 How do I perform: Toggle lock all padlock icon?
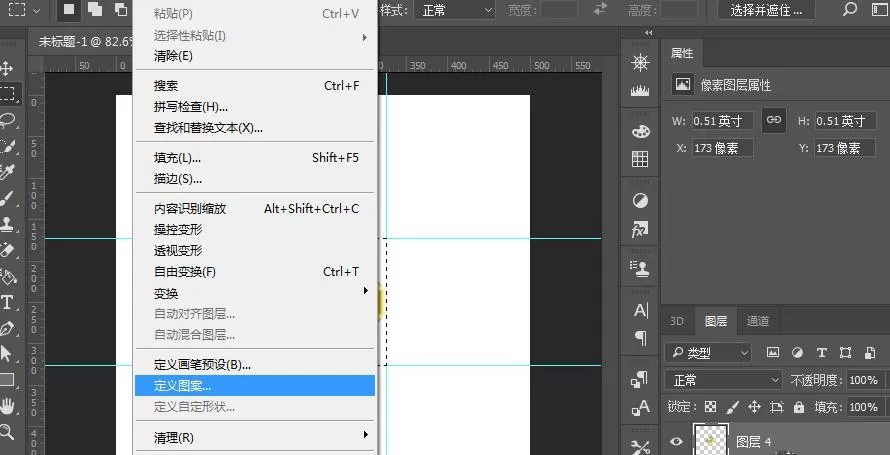(x=799, y=407)
